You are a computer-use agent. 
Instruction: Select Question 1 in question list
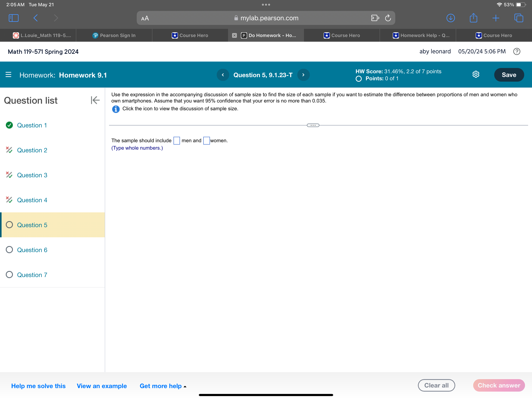[32, 125]
